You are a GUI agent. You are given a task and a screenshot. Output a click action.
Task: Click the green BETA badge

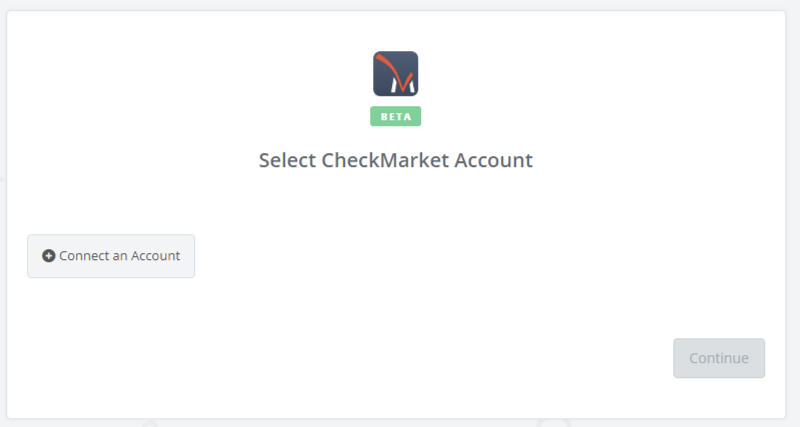click(x=395, y=116)
